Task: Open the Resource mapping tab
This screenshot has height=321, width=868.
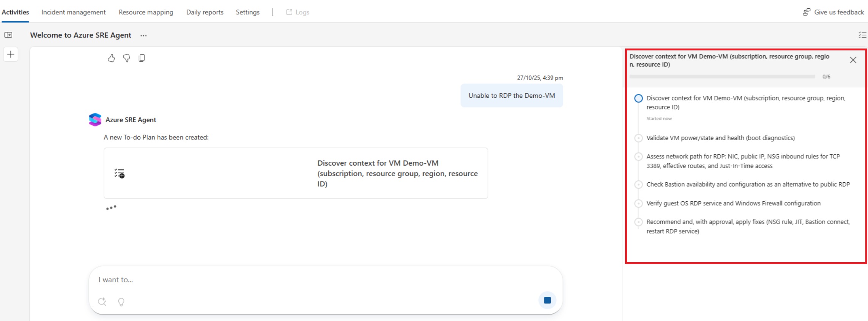Action: 146,12
